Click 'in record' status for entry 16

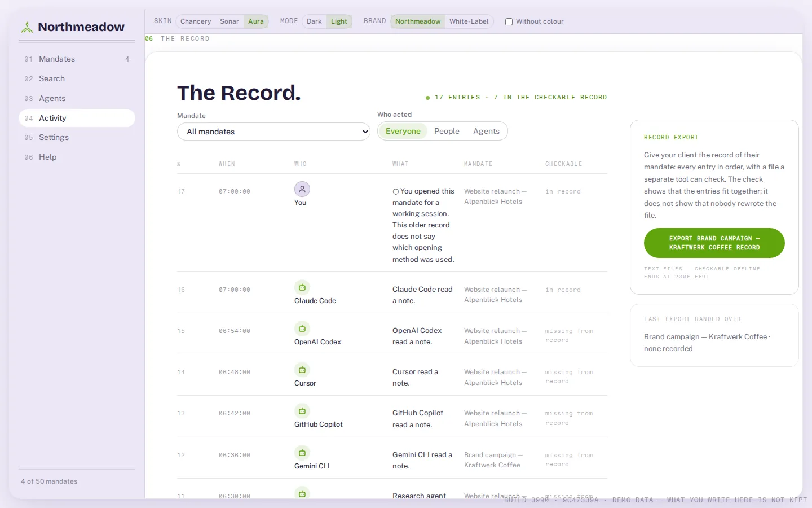pyautogui.click(x=563, y=290)
